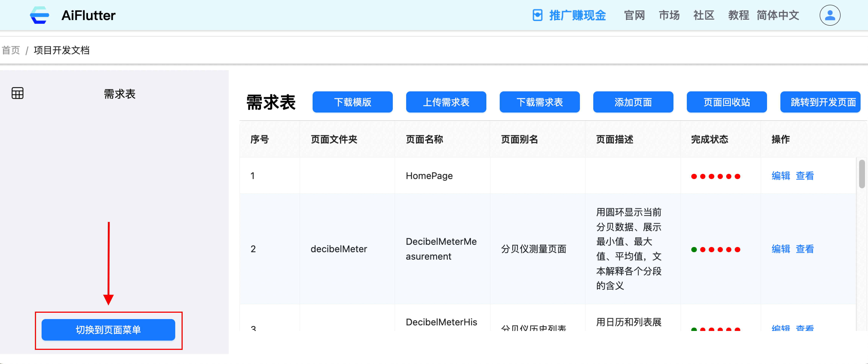868x364 pixels.
Task: Click the 下载模版 button
Action: [352, 102]
